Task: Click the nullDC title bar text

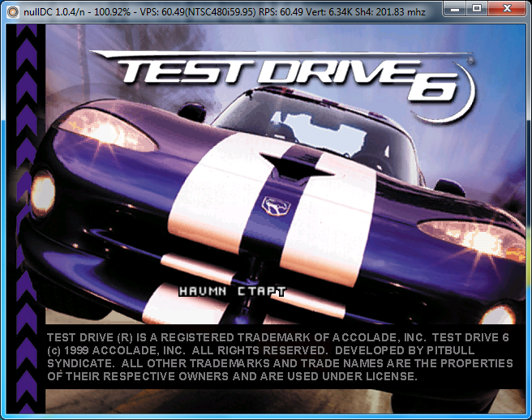Action: (x=225, y=12)
